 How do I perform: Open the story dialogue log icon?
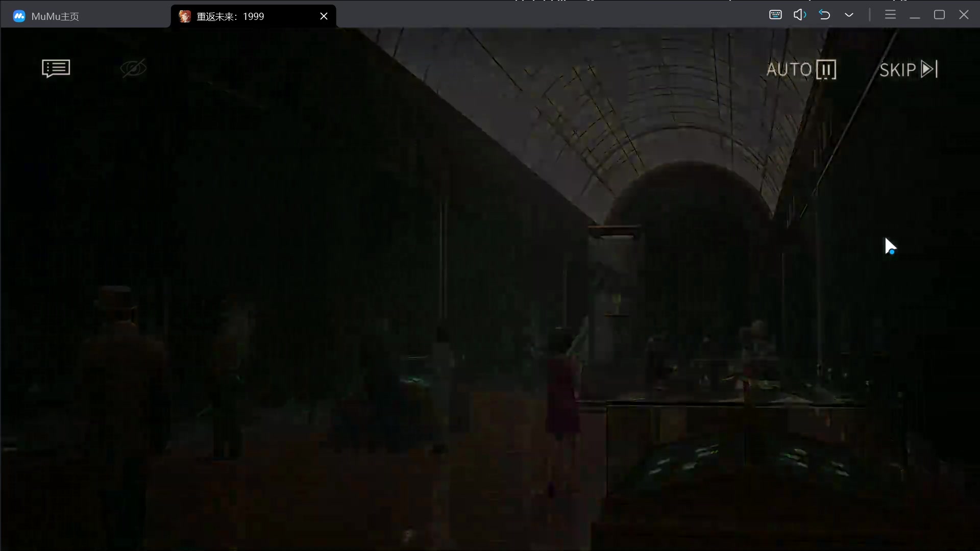coord(56,68)
